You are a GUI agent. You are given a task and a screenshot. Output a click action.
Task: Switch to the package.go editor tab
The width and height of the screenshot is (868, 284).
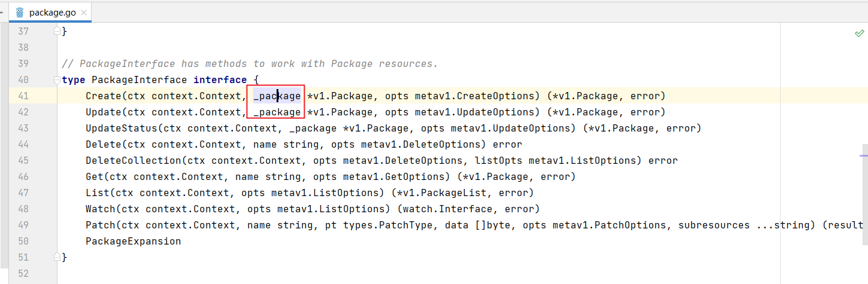point(49,12)
